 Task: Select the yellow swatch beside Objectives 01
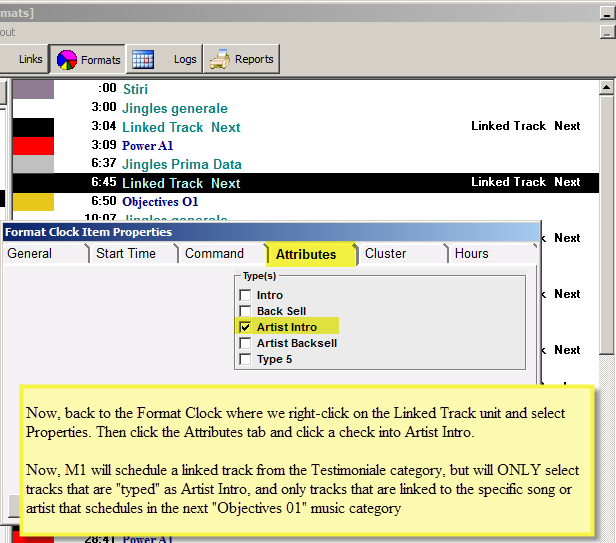click(33, 202)
